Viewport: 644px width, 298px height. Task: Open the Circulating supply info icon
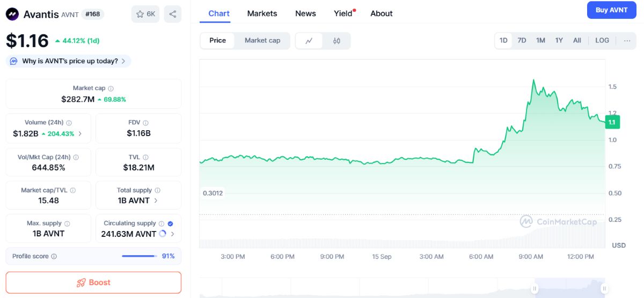(x=161, y=223)
